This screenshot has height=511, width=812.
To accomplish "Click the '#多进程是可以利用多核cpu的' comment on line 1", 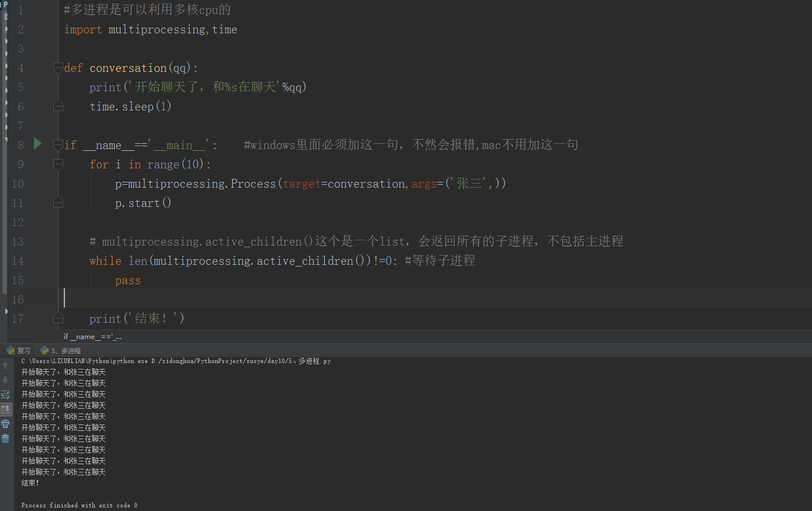I will (x=147, y=10).
